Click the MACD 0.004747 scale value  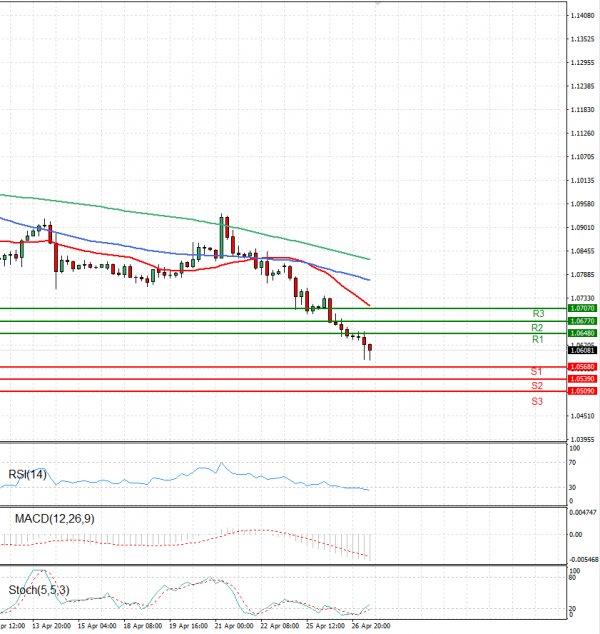pos(583,512)
